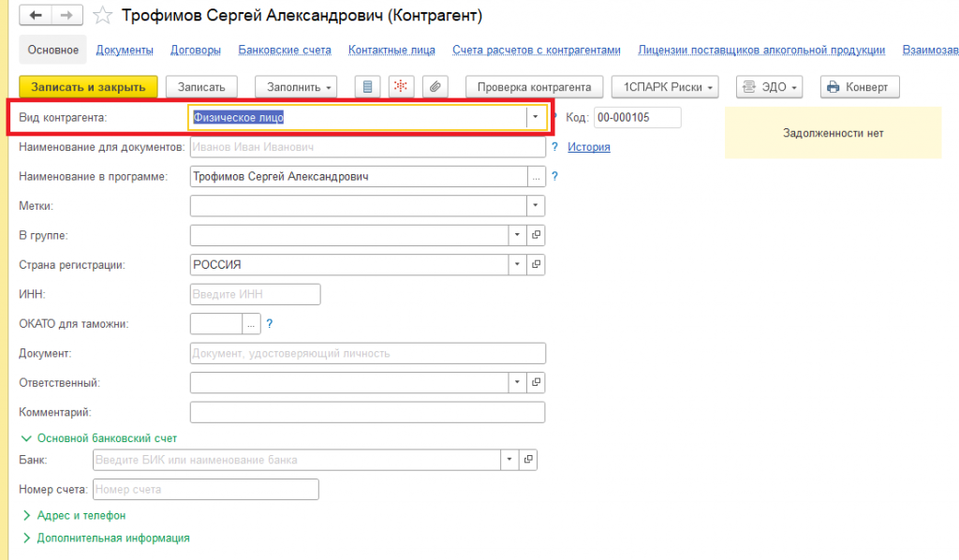This screenshot has width=959, height=560.
Task: Open the 1СПАРК Риски dropdown menu
Action: (666, 87)
